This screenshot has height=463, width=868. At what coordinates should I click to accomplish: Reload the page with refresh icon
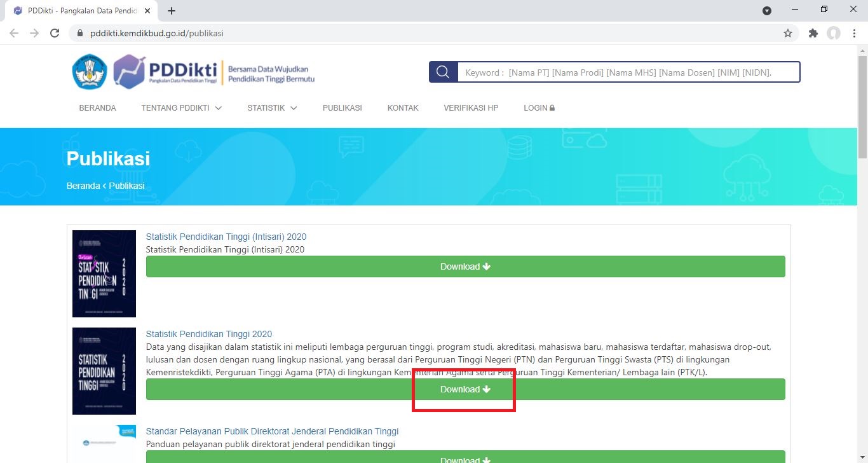click(x=55, y=33)
